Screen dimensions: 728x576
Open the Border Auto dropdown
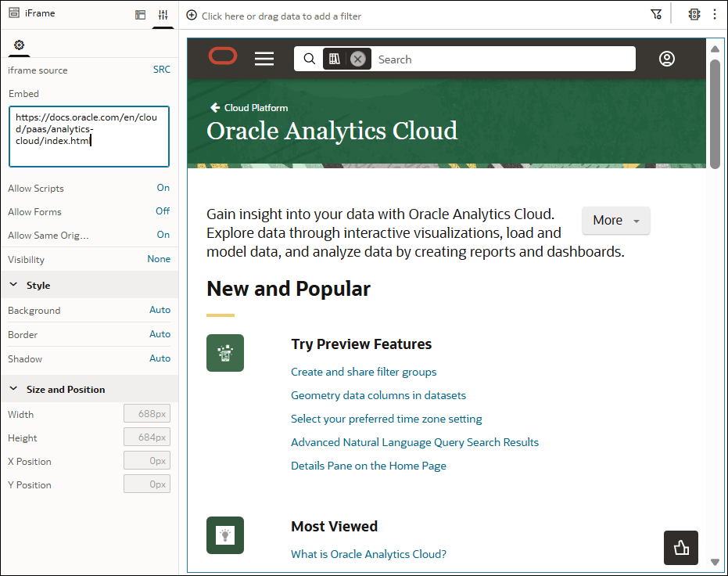pos(160,334)
